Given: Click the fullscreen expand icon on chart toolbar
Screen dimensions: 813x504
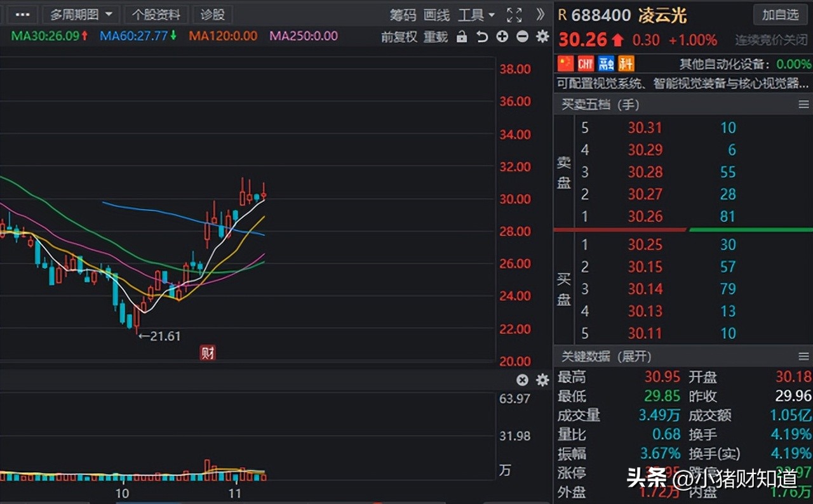Looking at the screenshot, I should (x=514, y=14).
